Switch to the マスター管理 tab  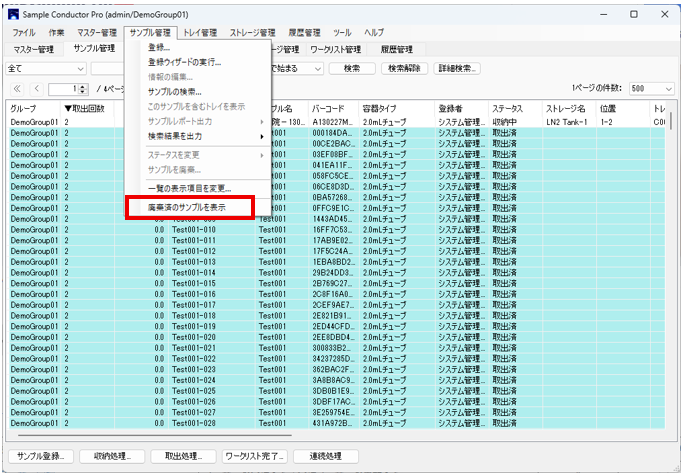34,49
